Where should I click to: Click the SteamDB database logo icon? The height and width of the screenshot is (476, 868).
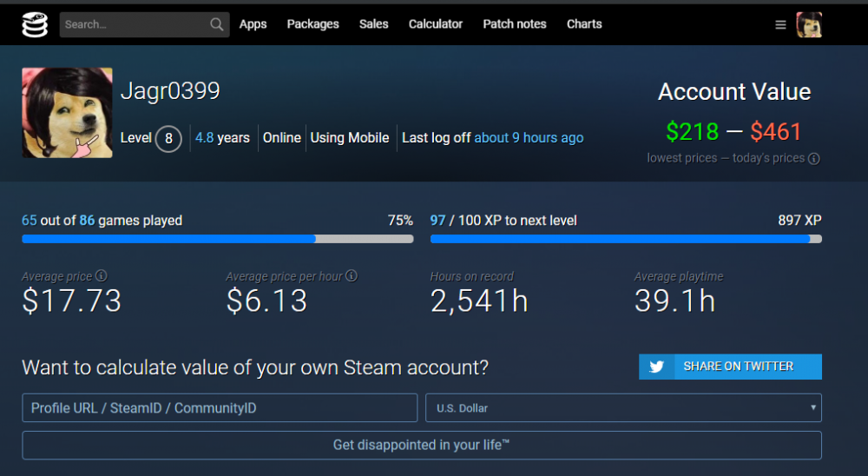point(36,24)
